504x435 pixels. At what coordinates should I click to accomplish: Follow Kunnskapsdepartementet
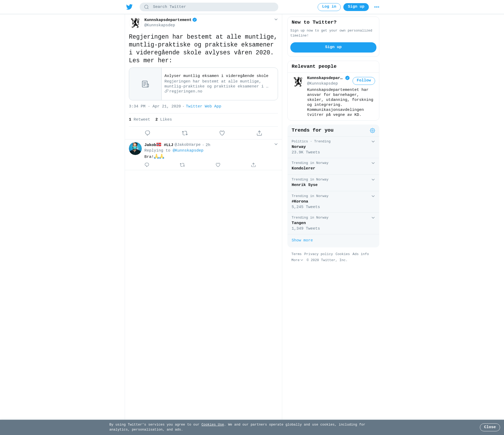coord(364,81)
